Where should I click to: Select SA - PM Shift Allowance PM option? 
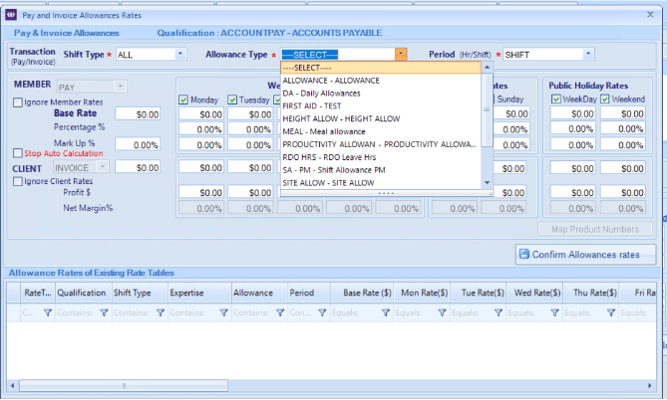381,170
